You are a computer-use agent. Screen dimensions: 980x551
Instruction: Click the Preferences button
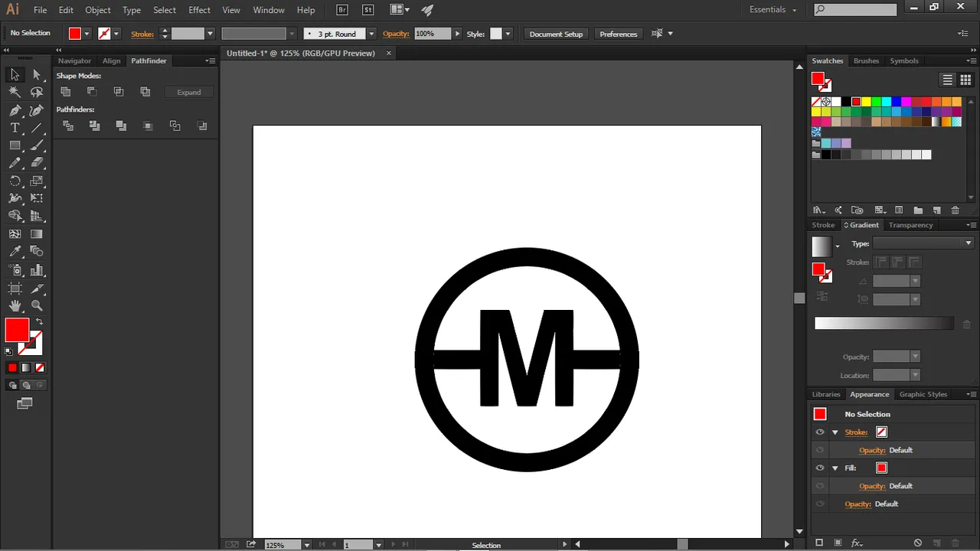pyautogui.click(x=619, y=34)
